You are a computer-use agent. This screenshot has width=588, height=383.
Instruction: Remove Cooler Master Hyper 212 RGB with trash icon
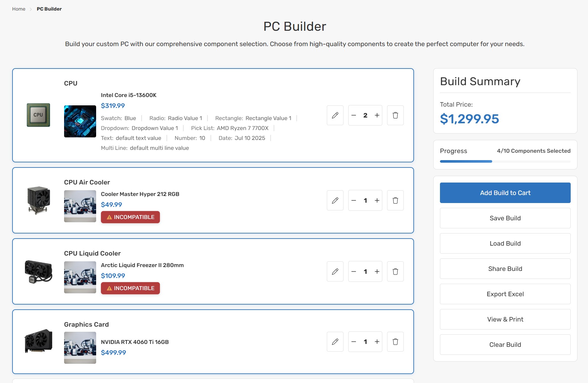point(395,200)
